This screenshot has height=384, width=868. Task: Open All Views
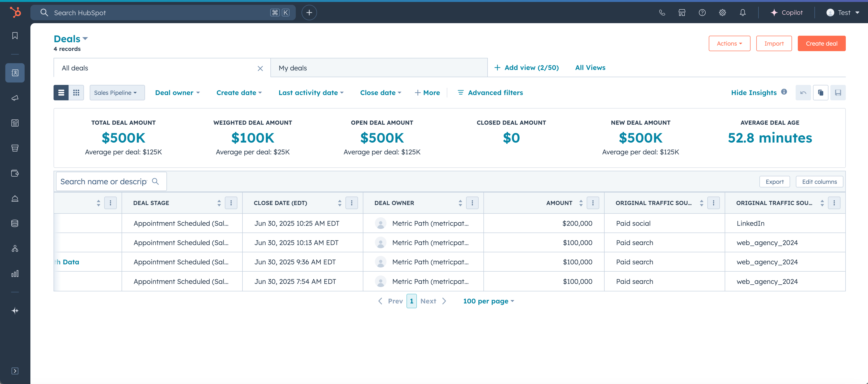tap(590, 68)
